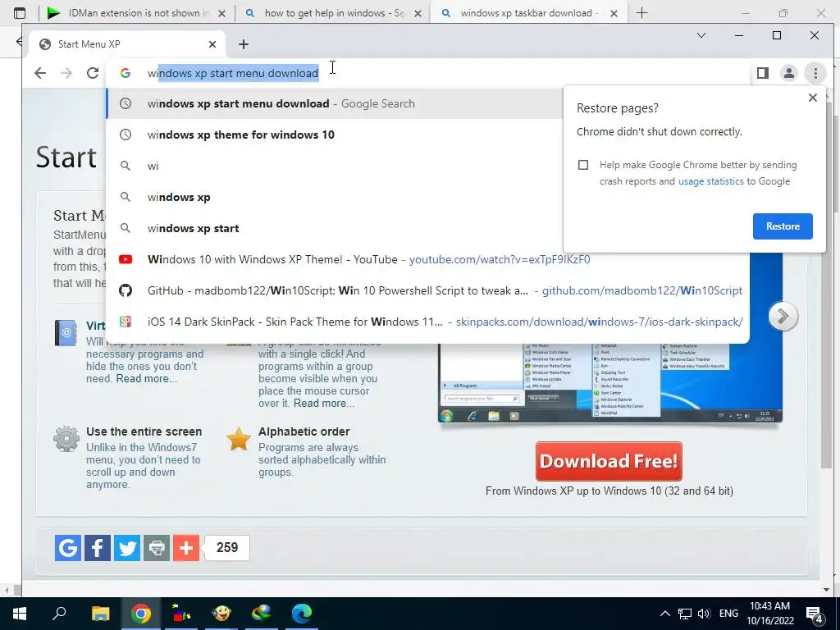Enable sending crash reports checkbox
This screenshot has width=840, height=630.
click(x=583, y=165)
